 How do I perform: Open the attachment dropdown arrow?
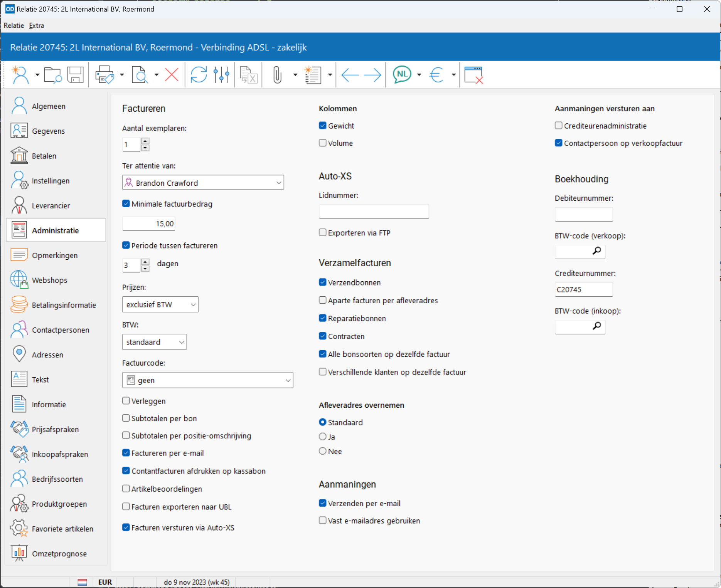[x=295, y=75]
